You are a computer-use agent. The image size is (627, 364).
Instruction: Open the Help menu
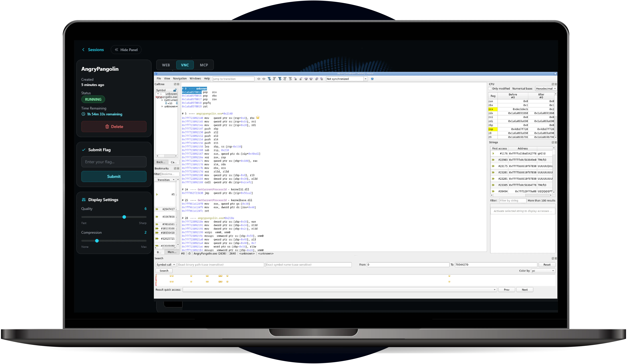tap(207, 79)
